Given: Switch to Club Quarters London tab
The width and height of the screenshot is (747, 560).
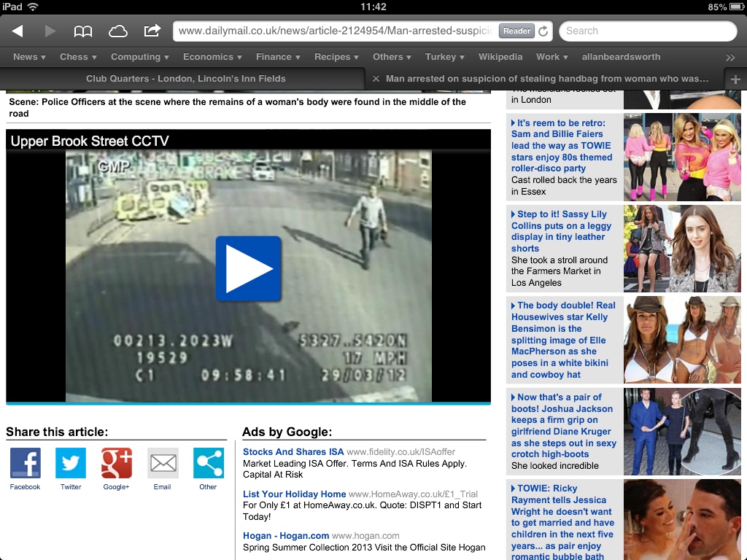Looking at the screenshot, I should [185, 79].
